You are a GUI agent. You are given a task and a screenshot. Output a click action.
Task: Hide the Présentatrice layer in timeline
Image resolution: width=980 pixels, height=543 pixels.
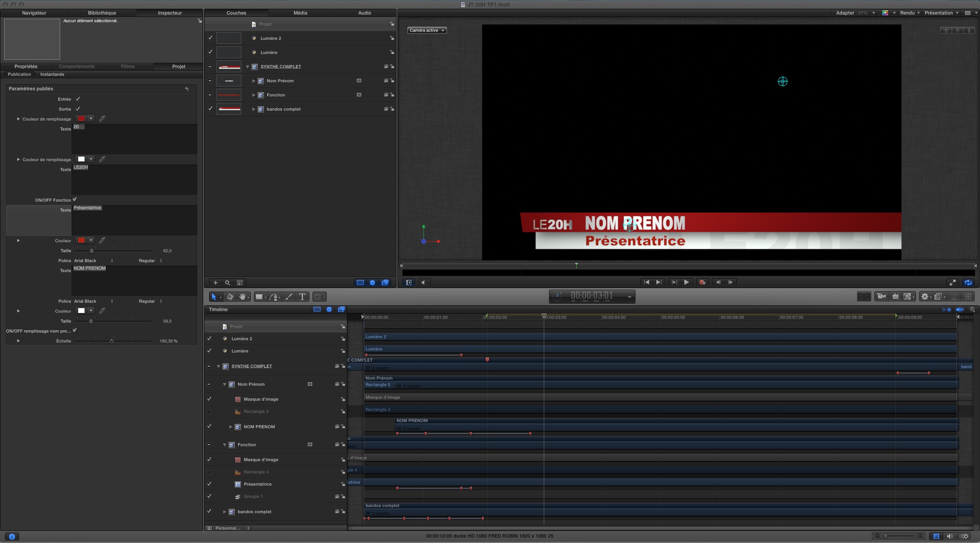(209, 484)
